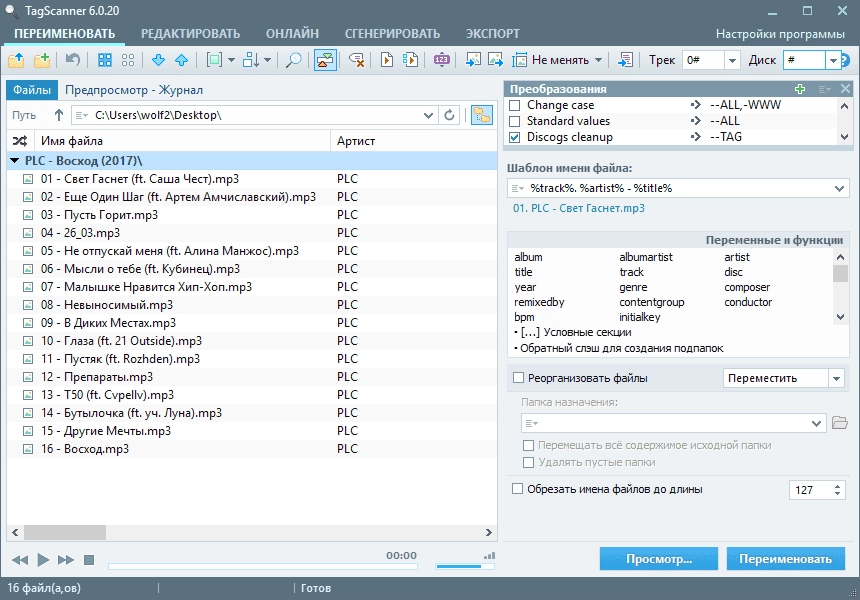The image size is (860, 600).
Task: Click the playlist page play icon
Action: [x=410, y=60]
